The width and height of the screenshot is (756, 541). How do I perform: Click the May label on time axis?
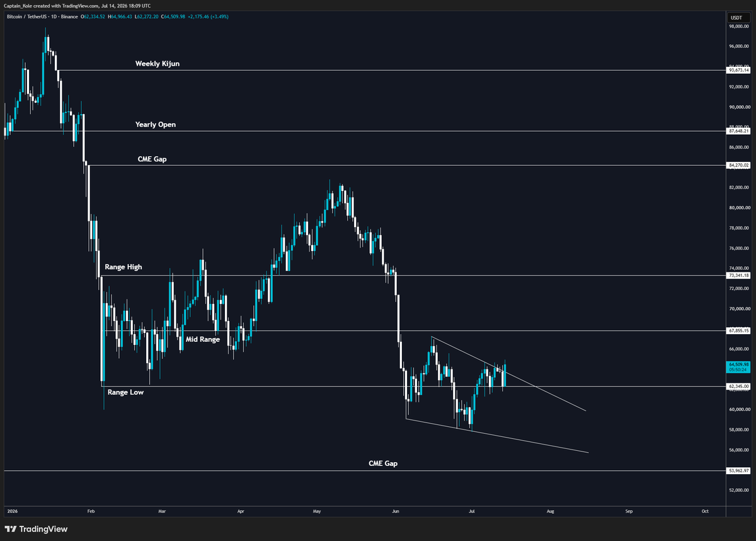point(317,510)
